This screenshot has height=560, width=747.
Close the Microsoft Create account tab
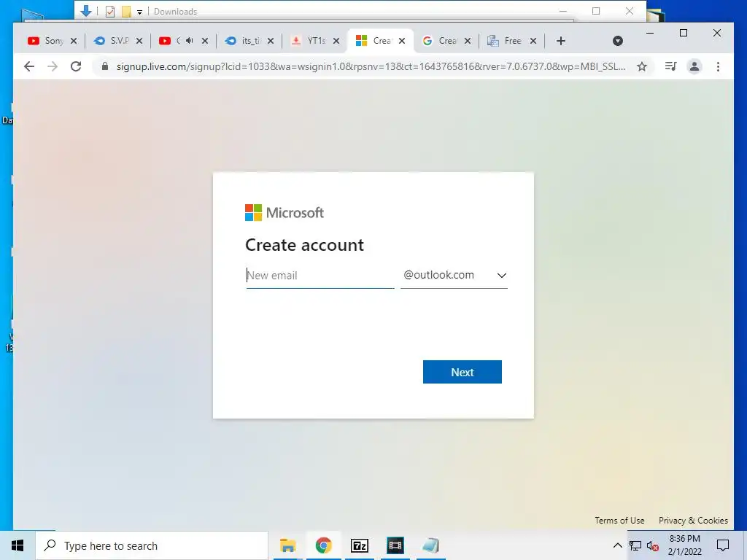402,41
